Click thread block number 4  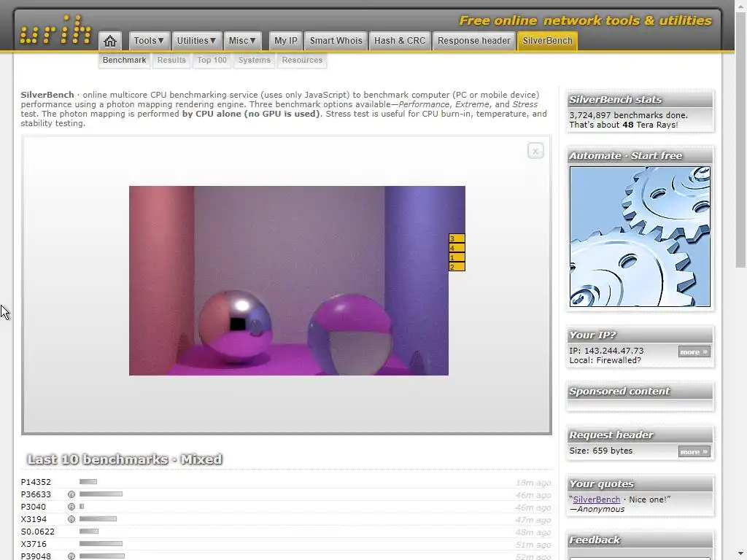coord(457,248)
